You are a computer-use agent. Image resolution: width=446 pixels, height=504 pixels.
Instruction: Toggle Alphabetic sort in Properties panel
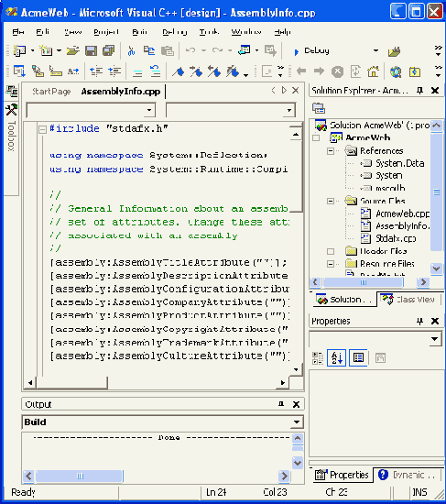(x=336, y=357)
